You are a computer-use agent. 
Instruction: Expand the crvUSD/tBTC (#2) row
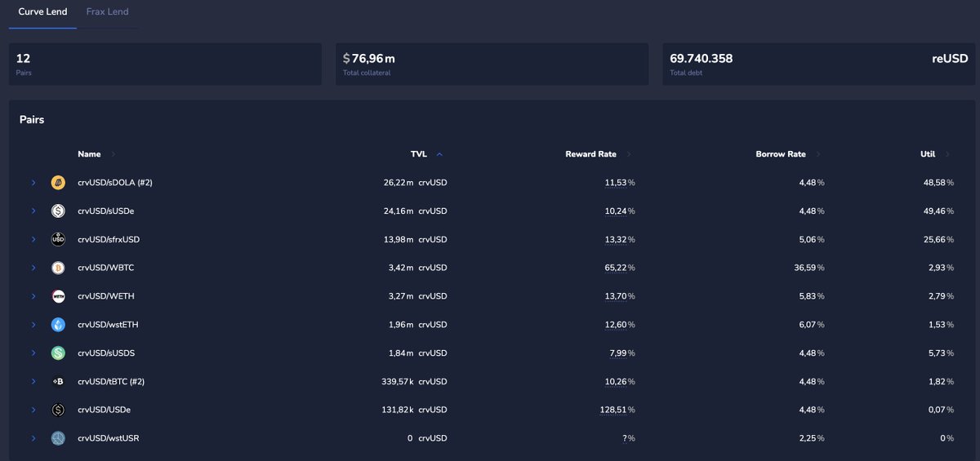(x=33, y=381)
